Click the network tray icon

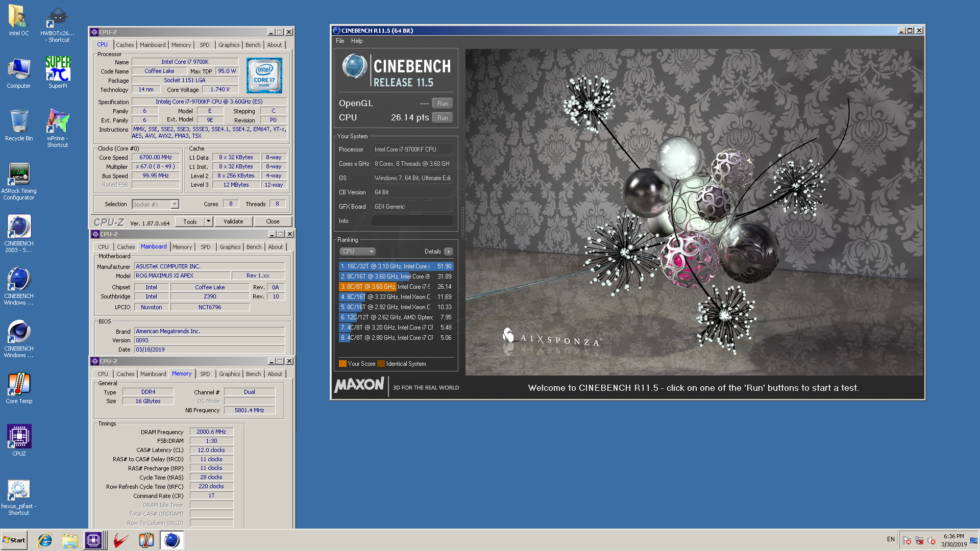click(919, 540)
